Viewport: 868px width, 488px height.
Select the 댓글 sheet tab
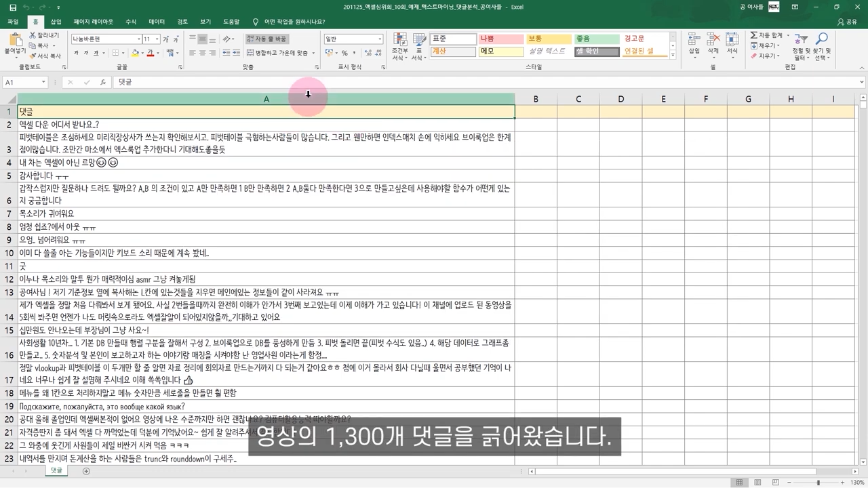[x=56, y=470]
